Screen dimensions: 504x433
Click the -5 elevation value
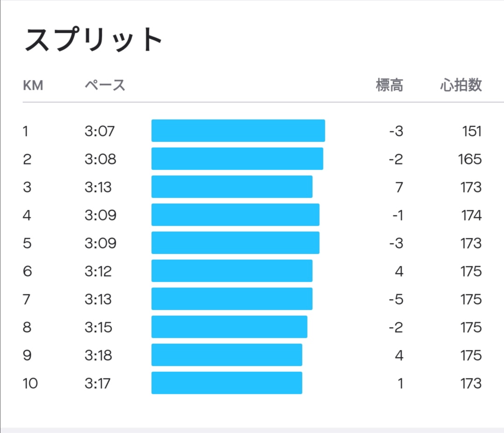[x=396, y=299]
